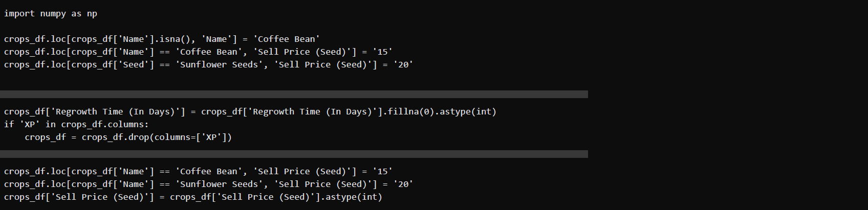Click the '15' value in the last cell
This screenshot has width=868, height=210.
coord(382,172)
